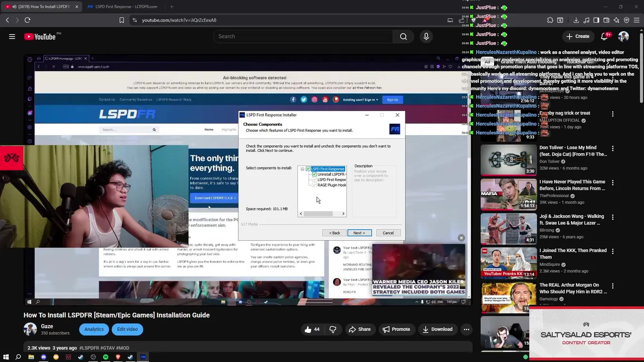Start voice search with the microphone icon
The height and width of the screenshot is (362, 644).
coord(426,36)
